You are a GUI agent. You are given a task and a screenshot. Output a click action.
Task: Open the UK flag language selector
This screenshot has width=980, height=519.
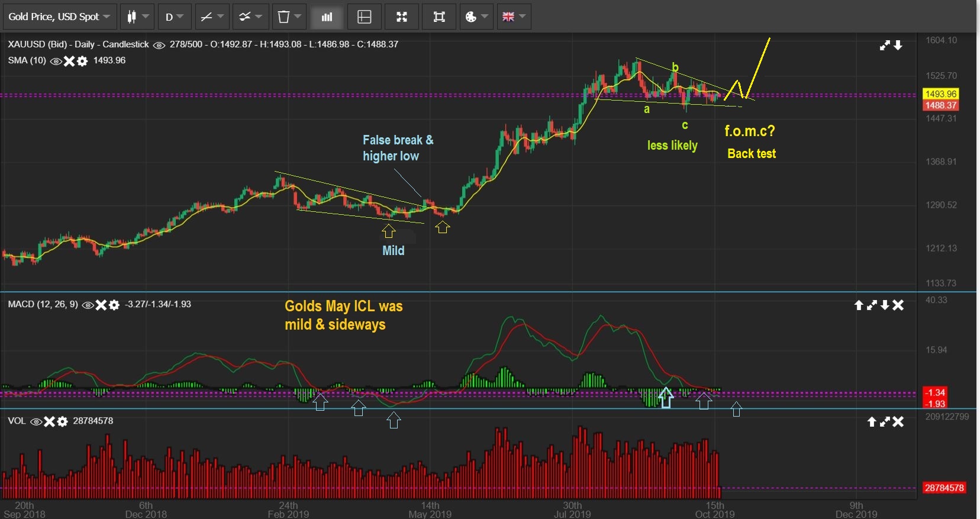pyautogui.click(x=513, y=17)
